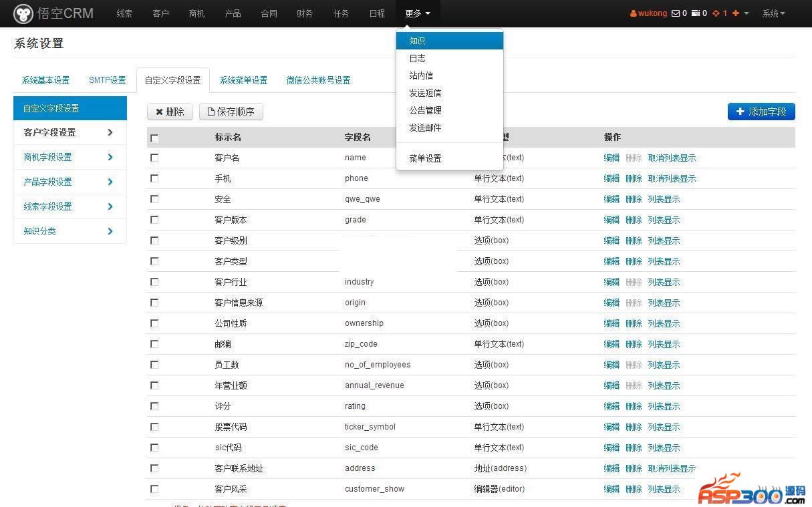Expand 知识分类 in the sidebar
This screenshot has height=507, width=812.
click(x=69, y=231)
